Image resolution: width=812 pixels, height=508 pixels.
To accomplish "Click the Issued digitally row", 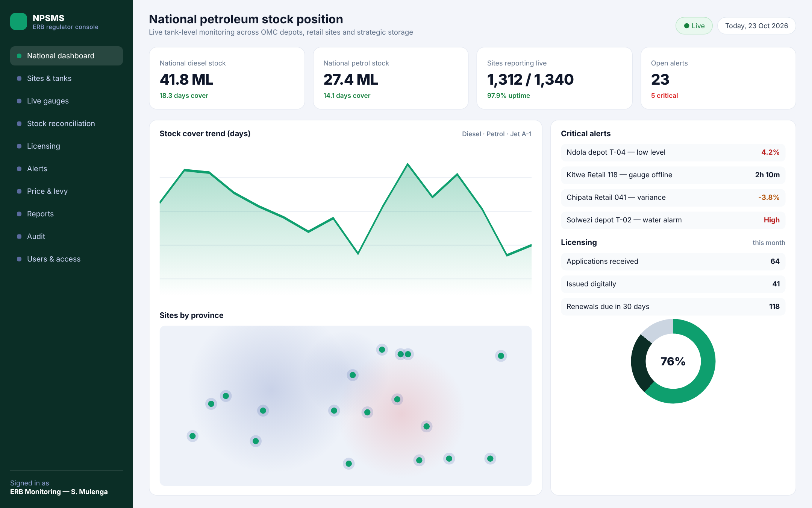I will coord(673,284).
